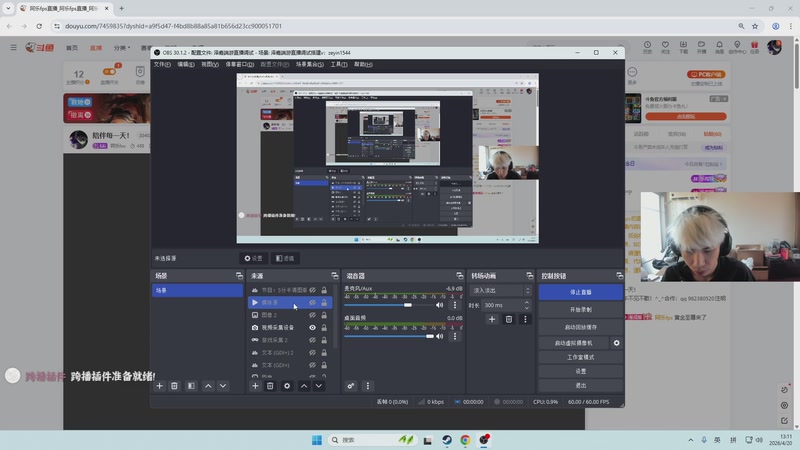This screenshot has width=800, height=450.
Task: Adjust the 300 ms duration spinner arrows
Action: click(x=527, y=305)
